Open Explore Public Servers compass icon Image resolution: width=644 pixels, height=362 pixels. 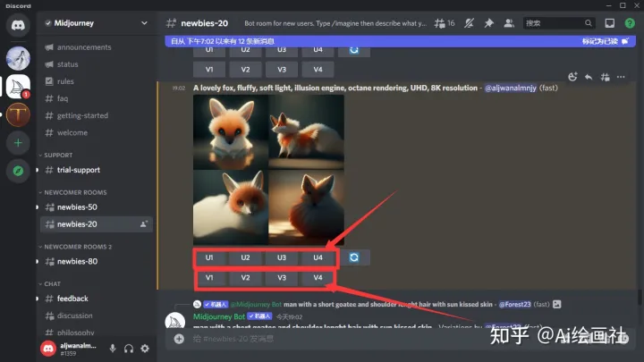click(x=19, y=170)
